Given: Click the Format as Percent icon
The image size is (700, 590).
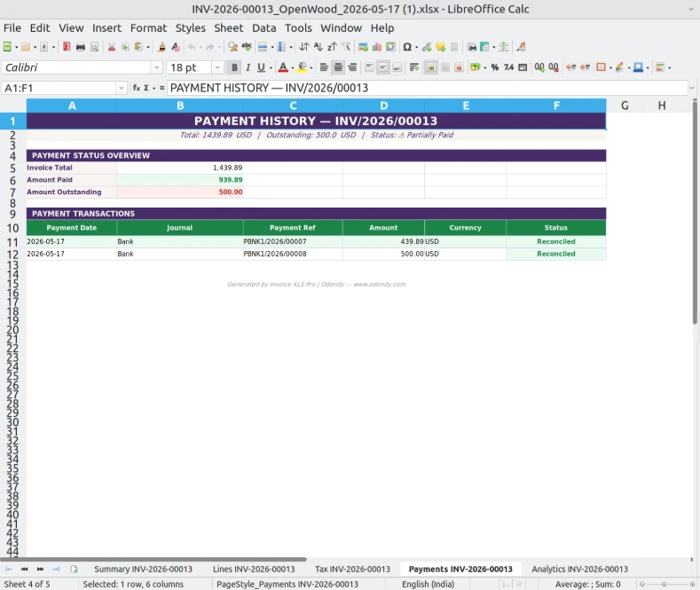Looking at the screenshot, I should coord(495,67).
